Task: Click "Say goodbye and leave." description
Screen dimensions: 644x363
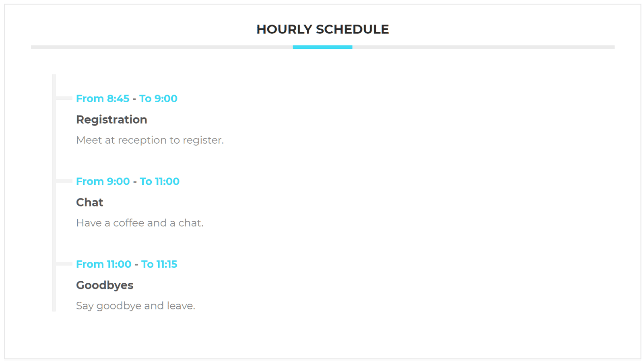Action: [x=136, y=306]
